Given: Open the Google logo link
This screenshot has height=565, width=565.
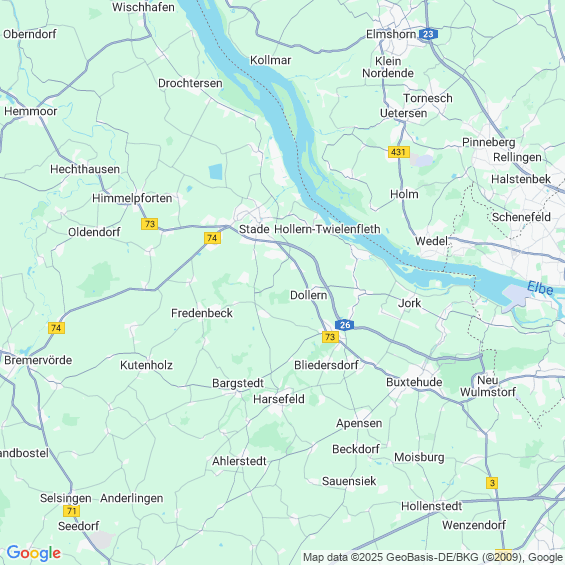Looking at the screenshot, I should pos(34,553).
